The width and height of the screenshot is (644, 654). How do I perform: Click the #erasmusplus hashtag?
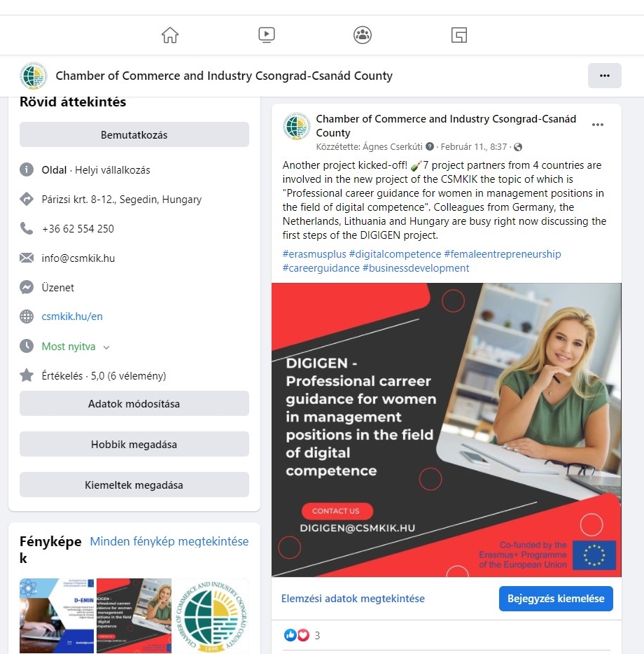pos(314,254)
